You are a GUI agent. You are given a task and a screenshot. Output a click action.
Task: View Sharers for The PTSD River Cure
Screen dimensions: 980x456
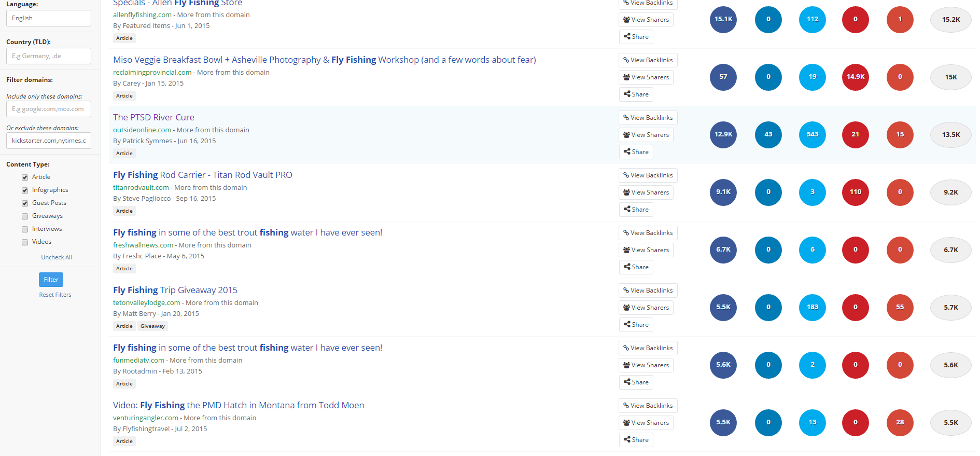click(x=646, y=135)
